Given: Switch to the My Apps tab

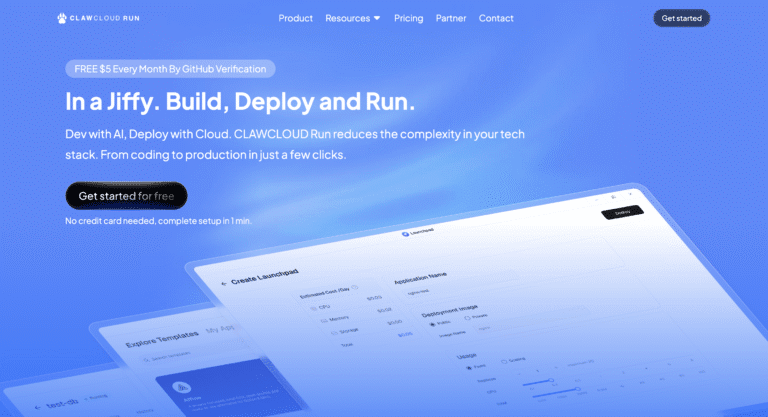Looking at the screenshot, I should click(x=217, y=329).
